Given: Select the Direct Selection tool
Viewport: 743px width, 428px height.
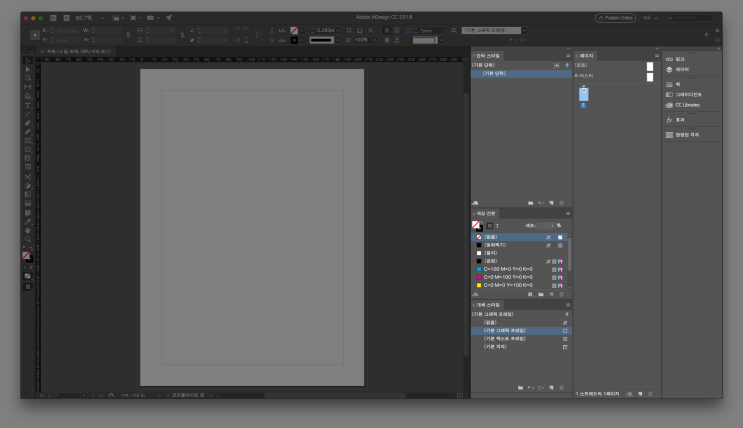Looking at the screenshot, I should click(28, 69).
